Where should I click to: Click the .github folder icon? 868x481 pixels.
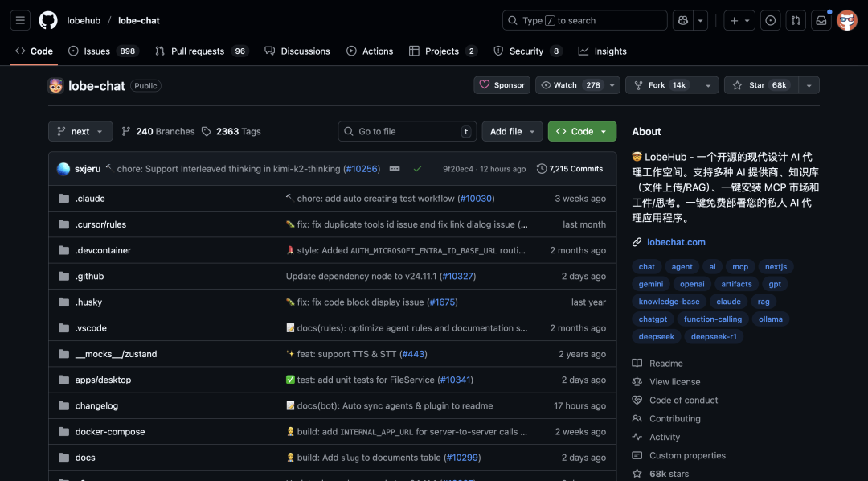pos(65,276)
